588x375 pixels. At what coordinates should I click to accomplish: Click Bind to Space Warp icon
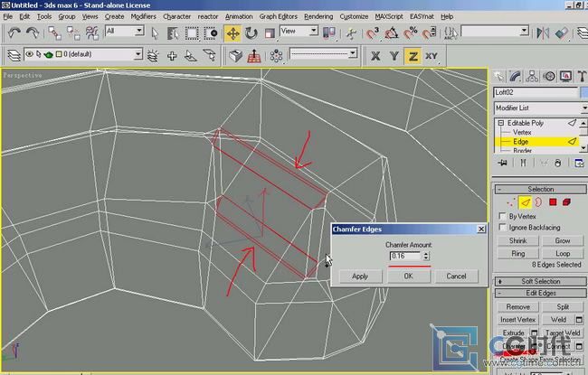click(x=92, y=33)
